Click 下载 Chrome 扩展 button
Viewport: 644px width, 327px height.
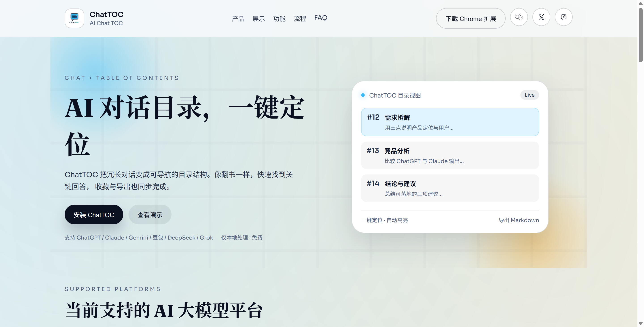[x=470, y=19]
